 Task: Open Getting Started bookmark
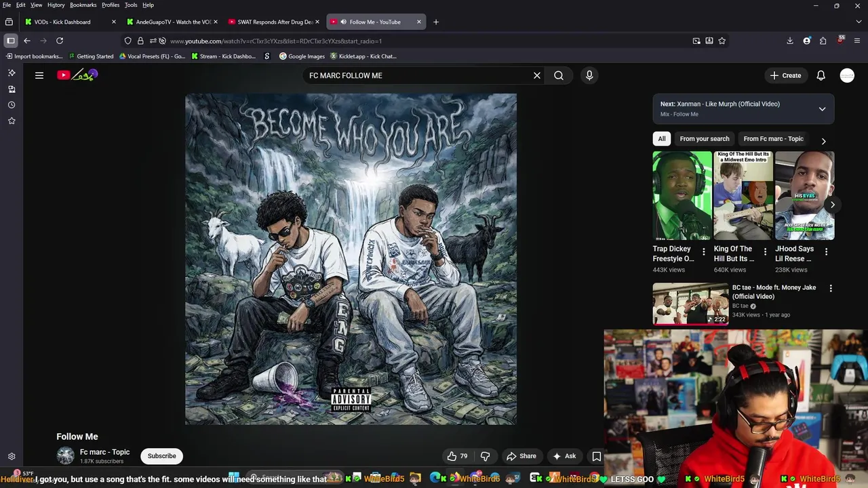[x=90, y=56]
